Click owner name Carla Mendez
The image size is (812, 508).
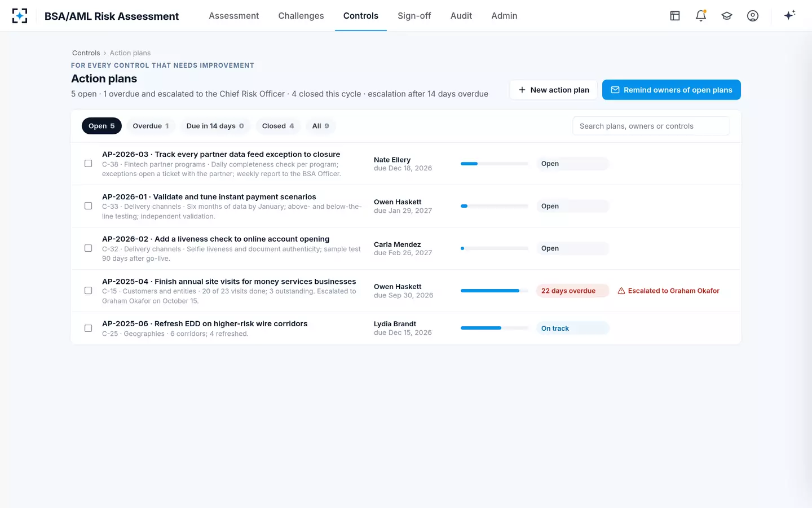[397, 244]
